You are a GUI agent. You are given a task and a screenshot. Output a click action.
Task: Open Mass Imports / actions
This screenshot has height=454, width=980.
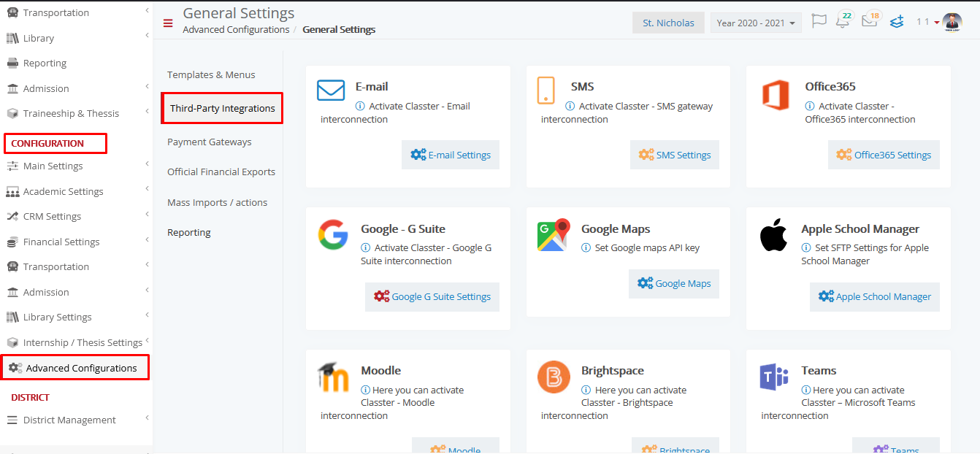pos(217,202)
